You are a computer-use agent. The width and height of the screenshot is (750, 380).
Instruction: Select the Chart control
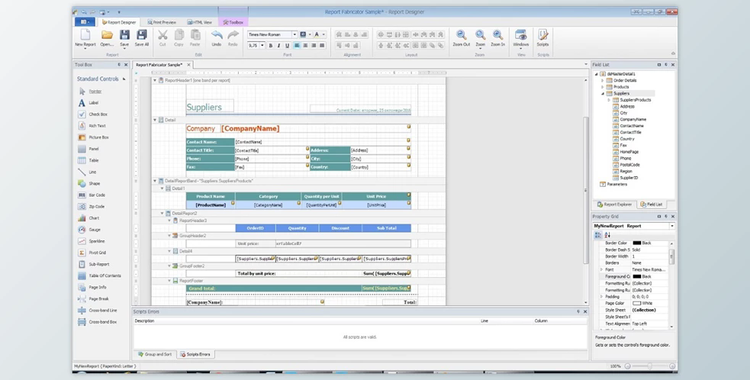[x=88, y=218]
